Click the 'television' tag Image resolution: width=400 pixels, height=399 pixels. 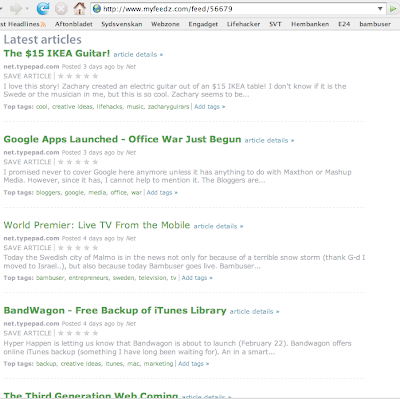152,278
